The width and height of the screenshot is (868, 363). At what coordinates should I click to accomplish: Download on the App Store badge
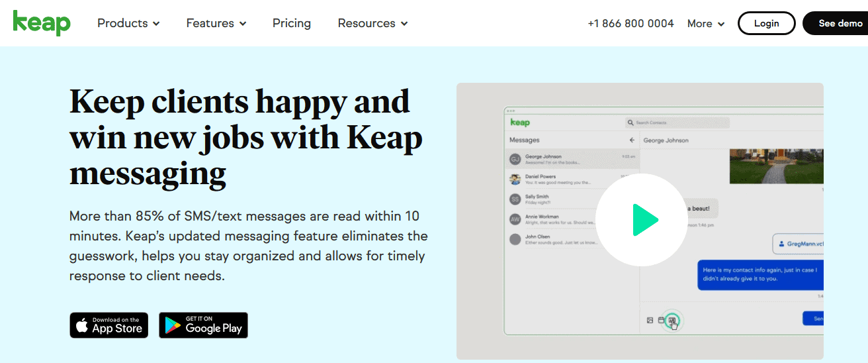click(x=109, y=325)
